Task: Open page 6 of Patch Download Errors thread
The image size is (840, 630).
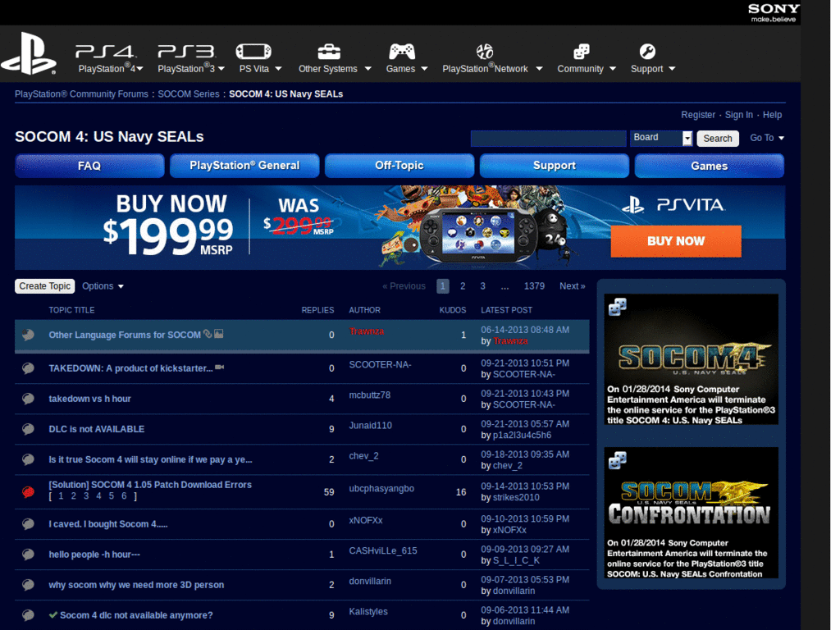Action: coord(124,496)
